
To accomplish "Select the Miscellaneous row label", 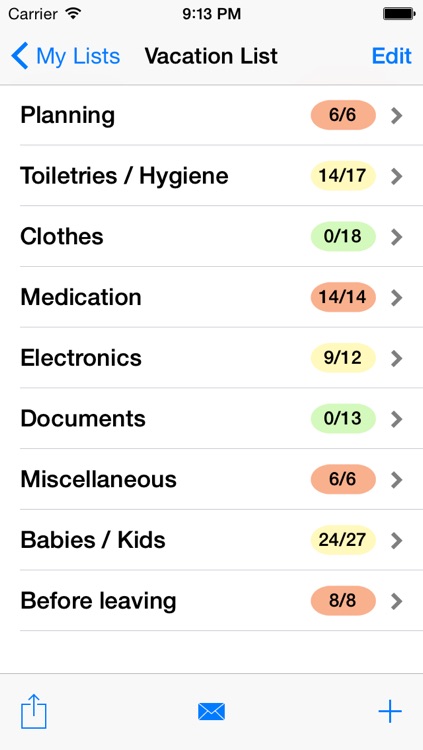I will (x=99, y=479).
